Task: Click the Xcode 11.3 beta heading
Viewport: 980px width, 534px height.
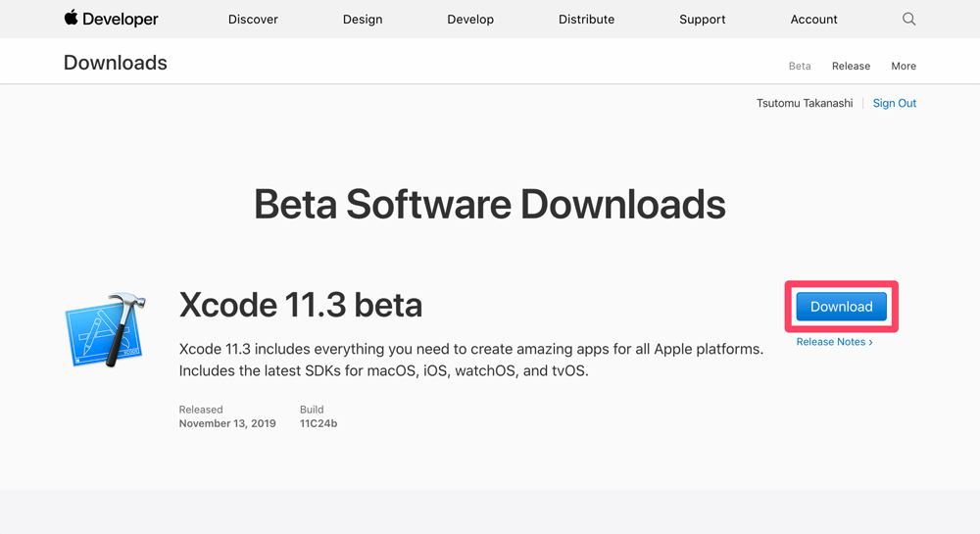Action: pos(301,305)
